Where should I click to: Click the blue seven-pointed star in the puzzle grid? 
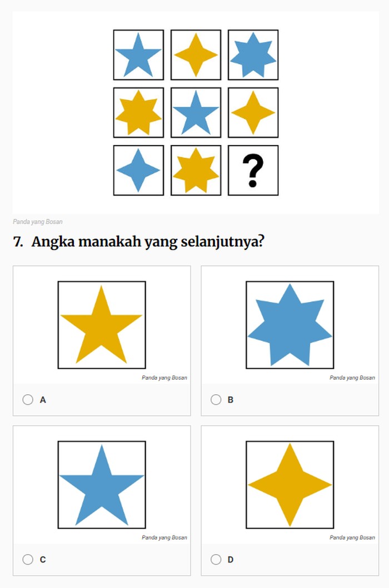(x=253, y=55)
